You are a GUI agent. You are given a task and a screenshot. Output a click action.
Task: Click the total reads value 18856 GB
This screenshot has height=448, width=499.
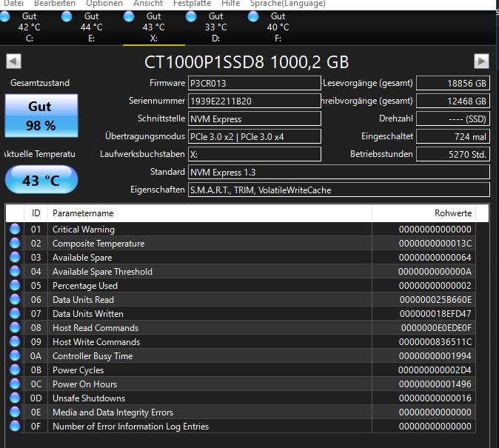click(x=453, y=83)
